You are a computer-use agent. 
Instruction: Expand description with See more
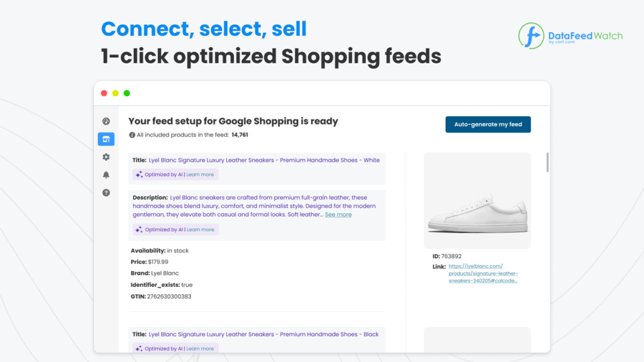(x=338, y=215)
